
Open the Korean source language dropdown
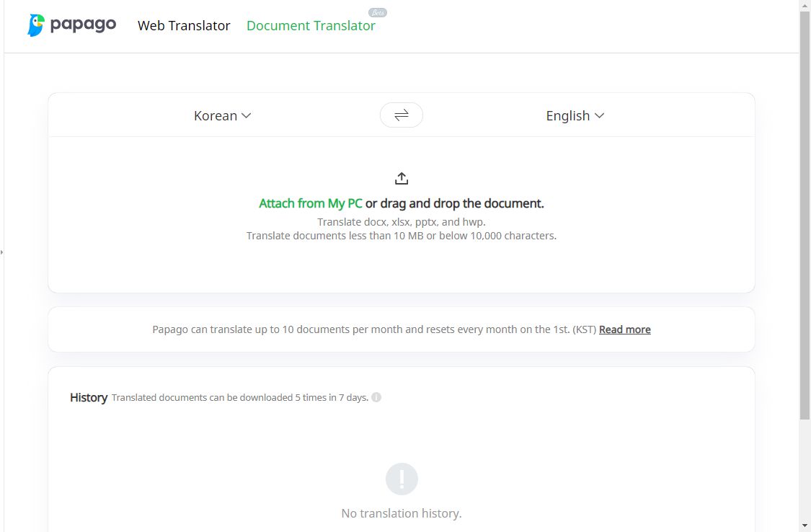pos(223,115)
